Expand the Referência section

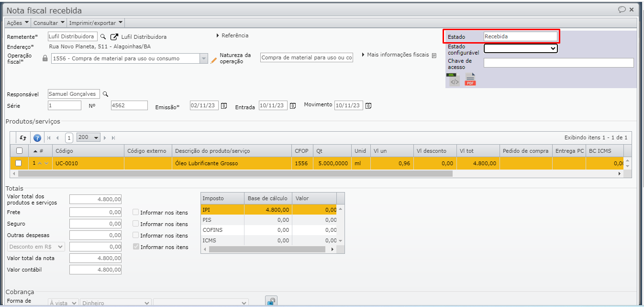233,35
